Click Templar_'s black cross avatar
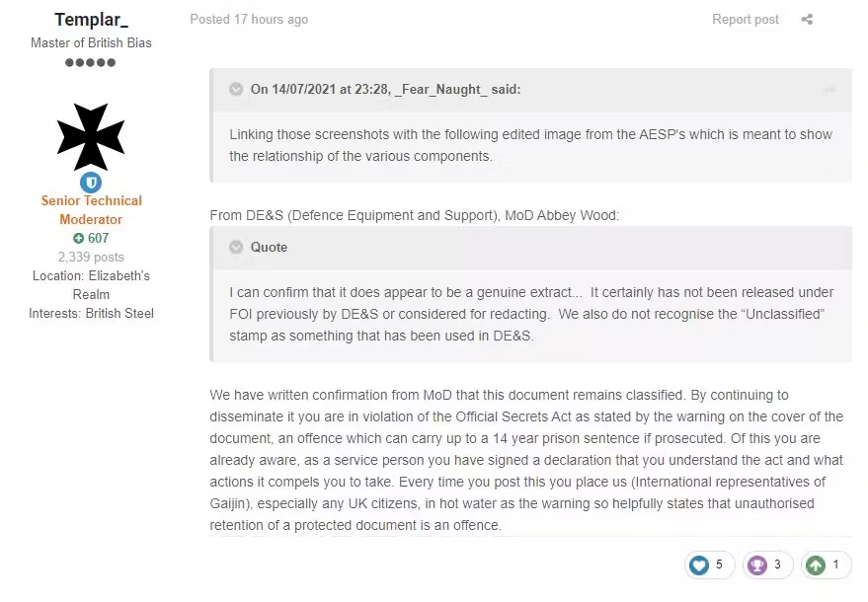Image resolution: width=868 pixels, height=602 pixels. tap(91, 135)
